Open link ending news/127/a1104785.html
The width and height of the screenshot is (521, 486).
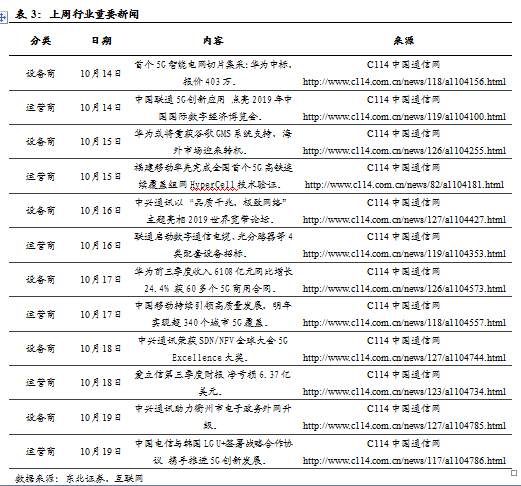(x=404, y=426)
